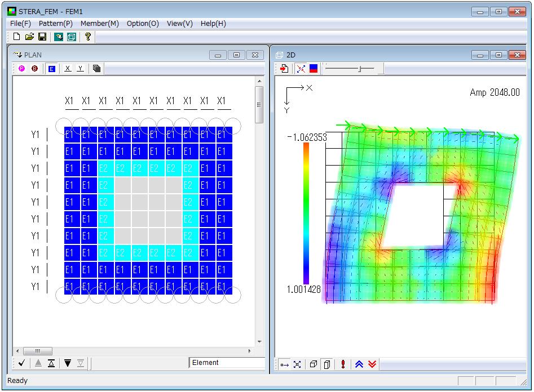Click the red double down-arrow icon

coord(372,364)
